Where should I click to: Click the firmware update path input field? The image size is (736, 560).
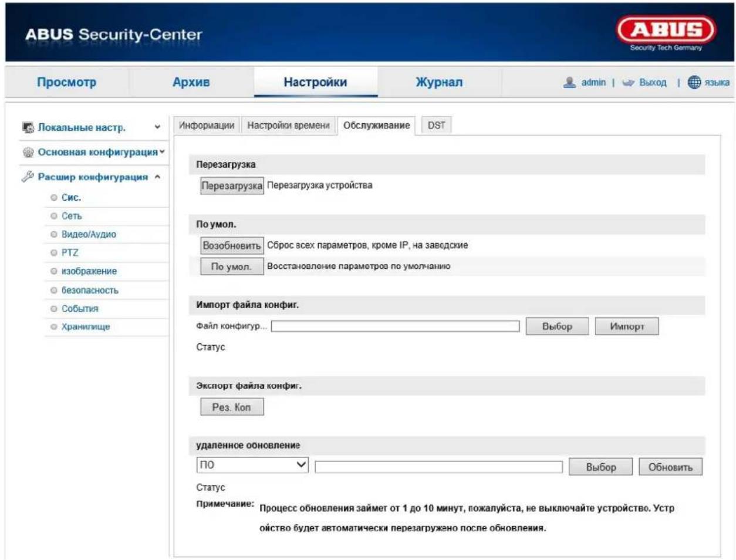(x=438, y=467)
